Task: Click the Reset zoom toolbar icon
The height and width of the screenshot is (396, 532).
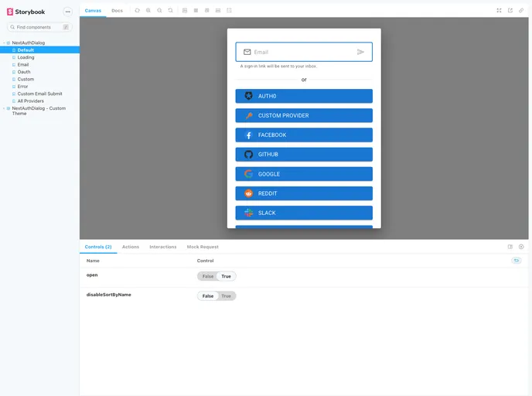Action: pyautogui.click(x=170, y=11)
